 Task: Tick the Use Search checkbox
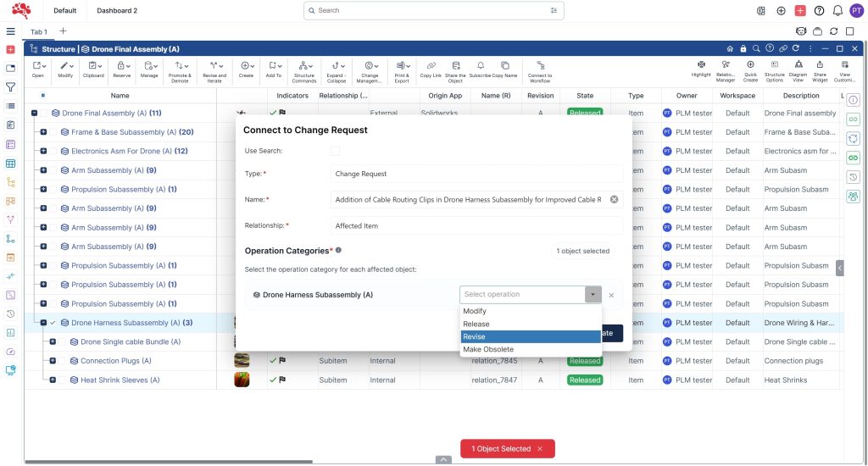pos(335,151)
